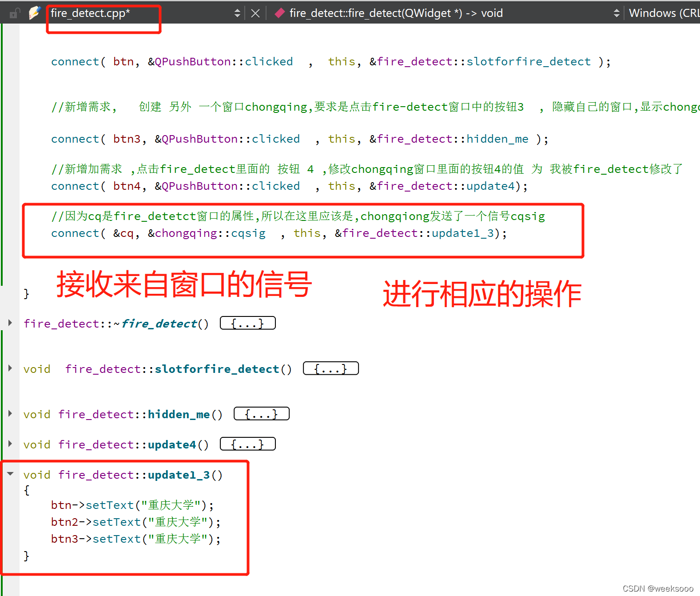Click the file selector up-down arrows

[237, 13]
